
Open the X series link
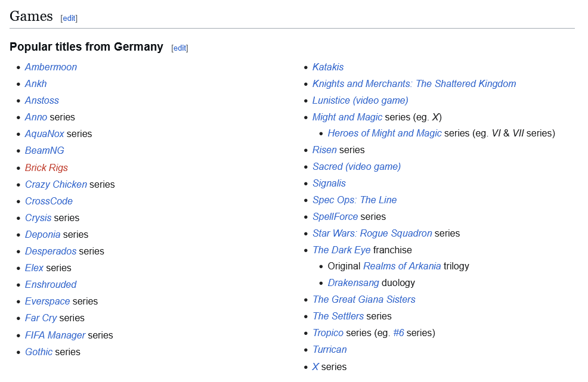[x=315, y=367]
